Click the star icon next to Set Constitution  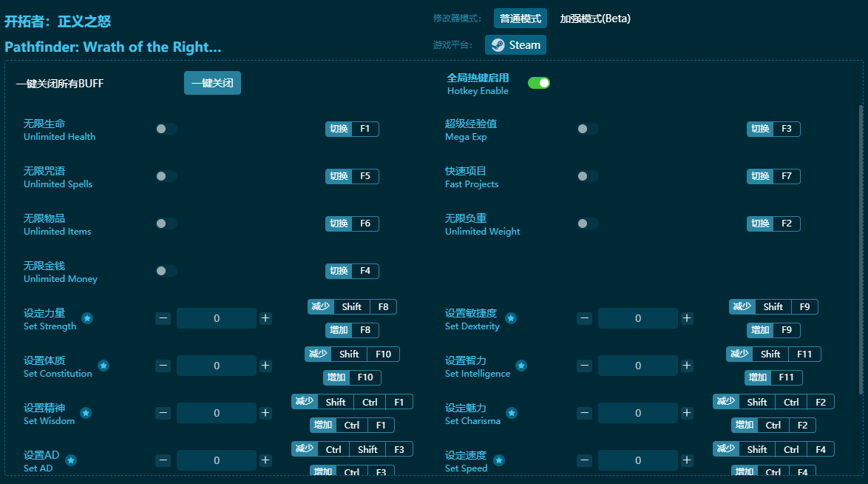(x=104, y=366)
